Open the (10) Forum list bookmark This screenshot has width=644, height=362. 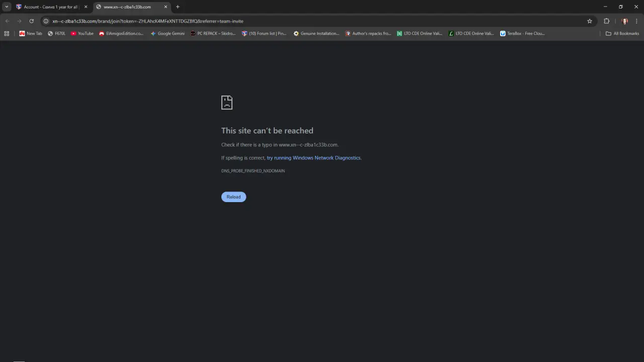(264, 34)
